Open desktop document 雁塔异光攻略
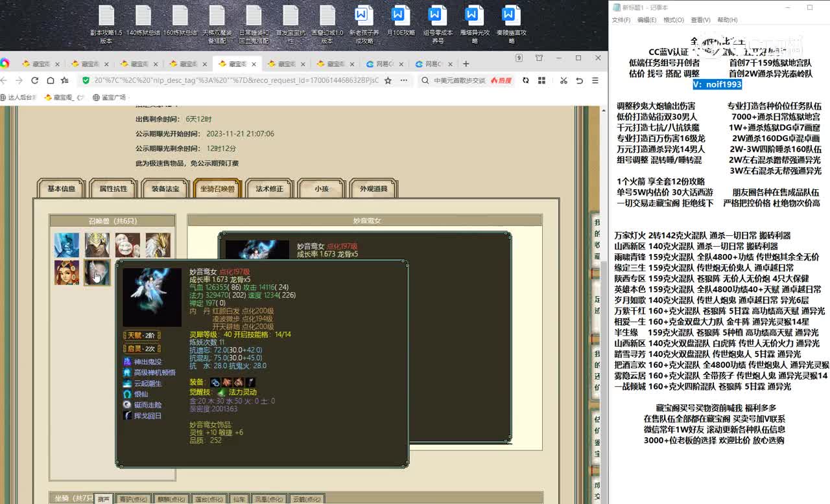This screenshot has height=504, width=830. click(475, 25)
